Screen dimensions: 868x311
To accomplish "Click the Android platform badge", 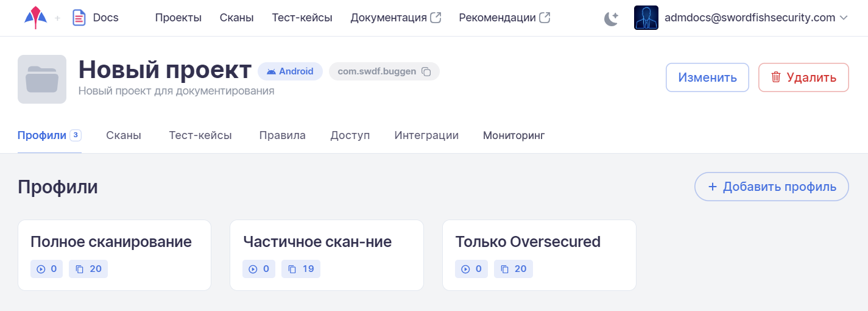I will (x=290, y=71).
